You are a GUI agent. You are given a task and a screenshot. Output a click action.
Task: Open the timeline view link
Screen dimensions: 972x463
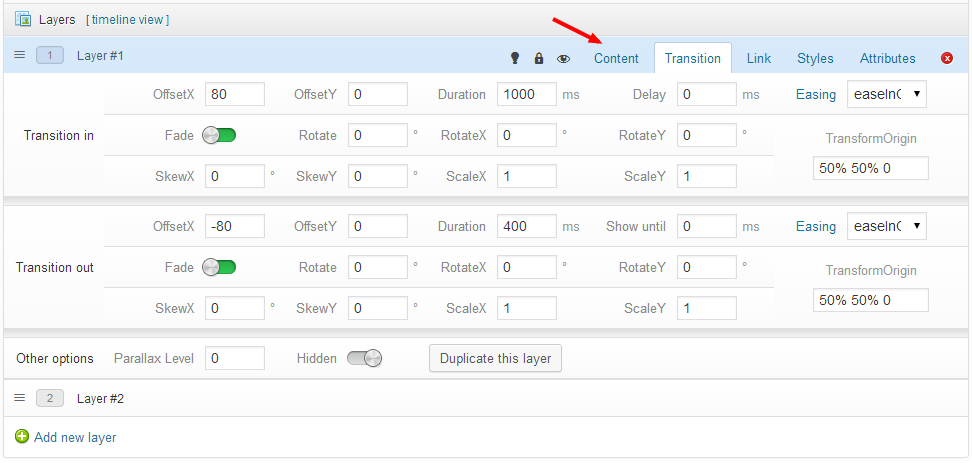pyautogui.click(x=127, y=19)
